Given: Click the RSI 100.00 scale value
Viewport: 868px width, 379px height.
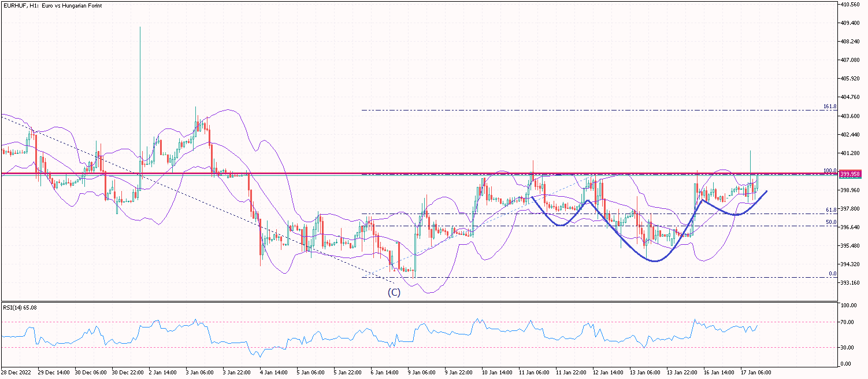Looking at the screenshot, I should pos(850,306).
